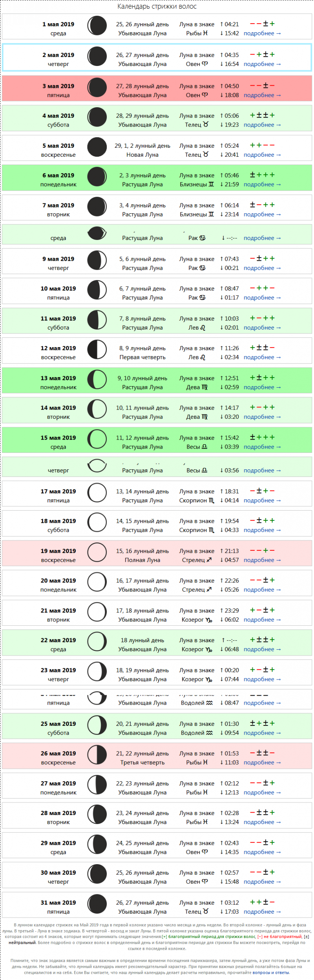Click the Первая четверть label
This screenshot has height=980, width=314.
pyautogui.click(x=142, y=357)
